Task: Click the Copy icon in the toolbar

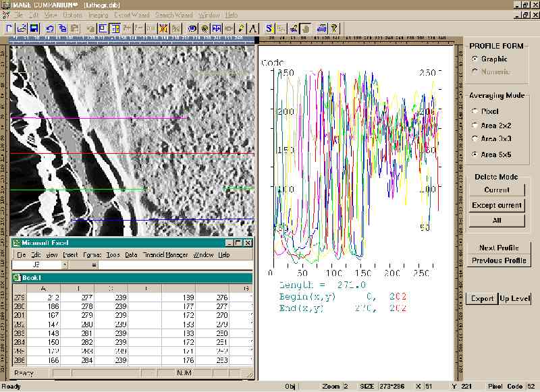Action: [62, 28]
